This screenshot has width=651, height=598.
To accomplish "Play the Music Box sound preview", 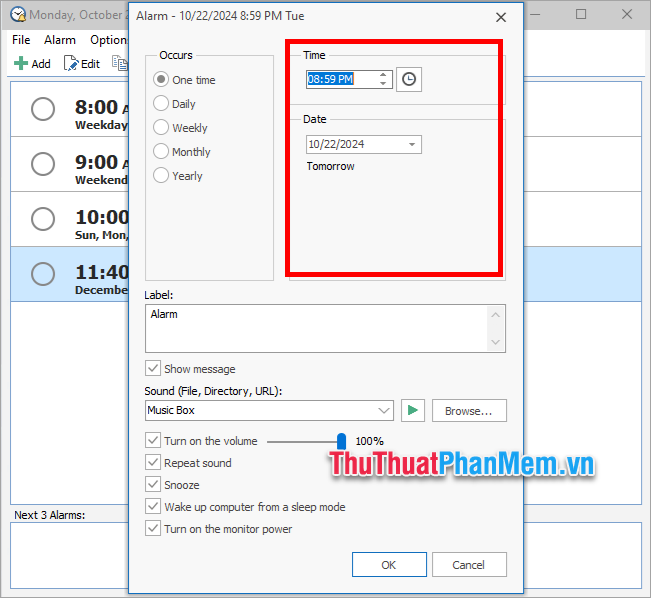I will pyautogui.click(x=413, y=411).
